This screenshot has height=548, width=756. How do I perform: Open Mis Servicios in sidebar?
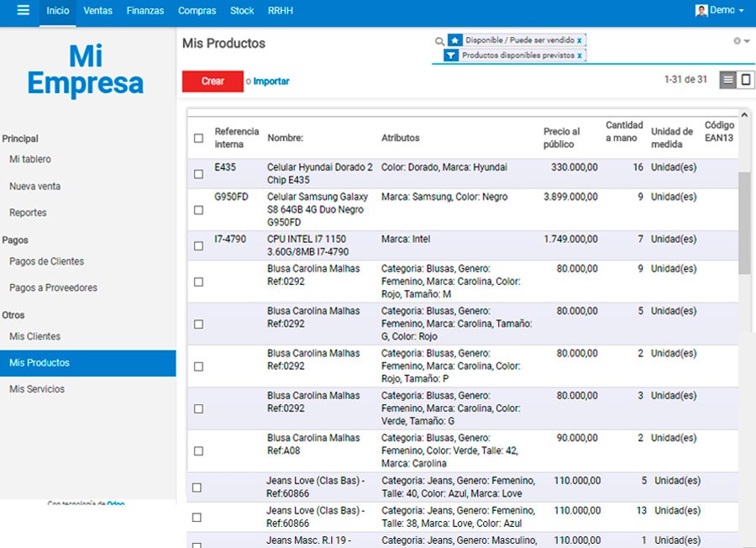pyautogui.click(x=37, y=389)
